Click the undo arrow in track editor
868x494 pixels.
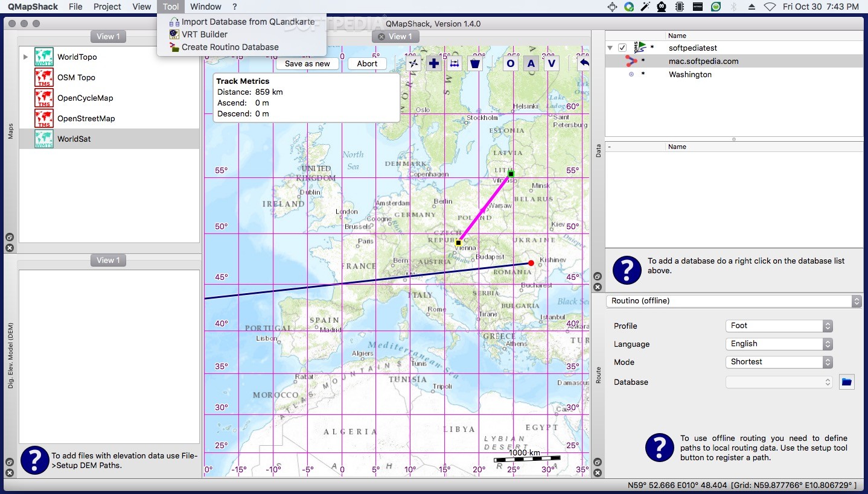tap(582, 63)
